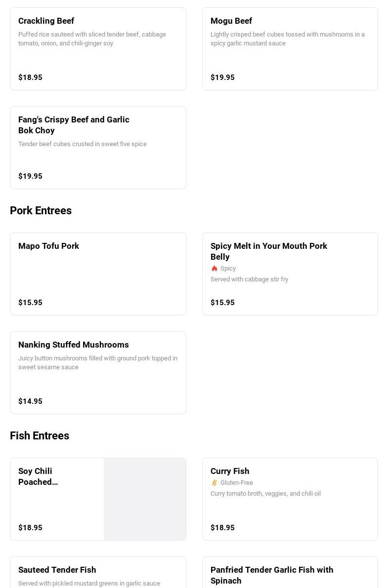Open Spicy Melt in Your Mouth Pork Belly

(269, 251)
